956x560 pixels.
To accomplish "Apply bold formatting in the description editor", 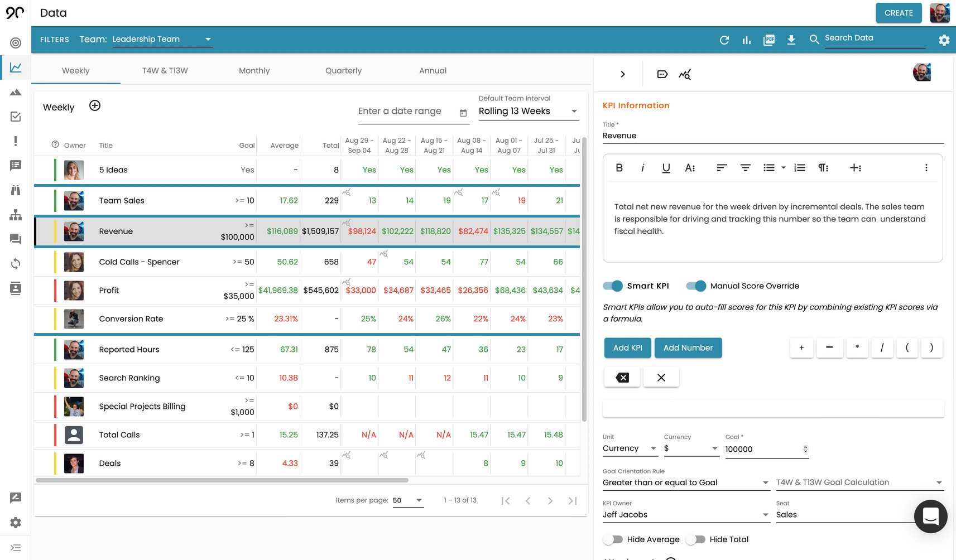I will [x=618, y=167].
